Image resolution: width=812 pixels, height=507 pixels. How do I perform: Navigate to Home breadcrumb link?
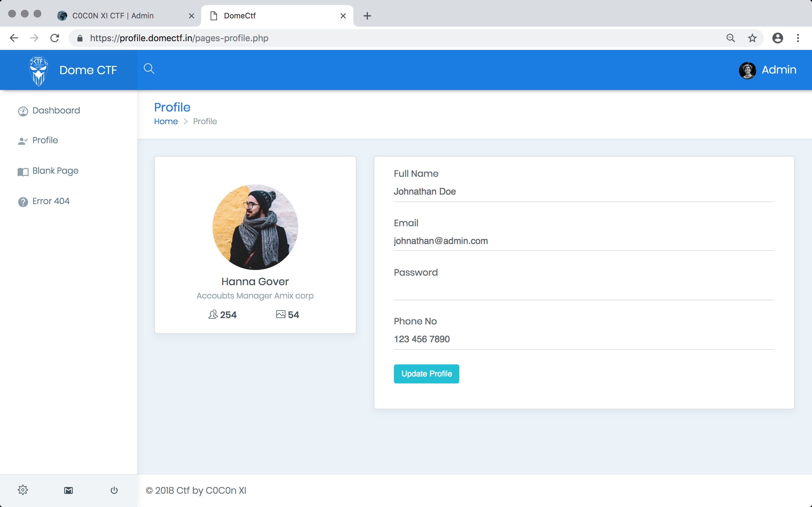pyautogui.click(x=166, y=121)
